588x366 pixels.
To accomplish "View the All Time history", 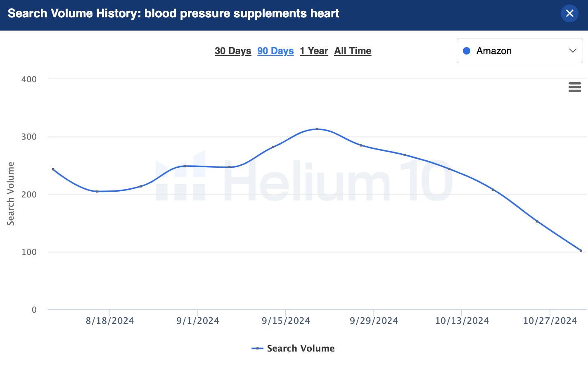I will (353, 51).
